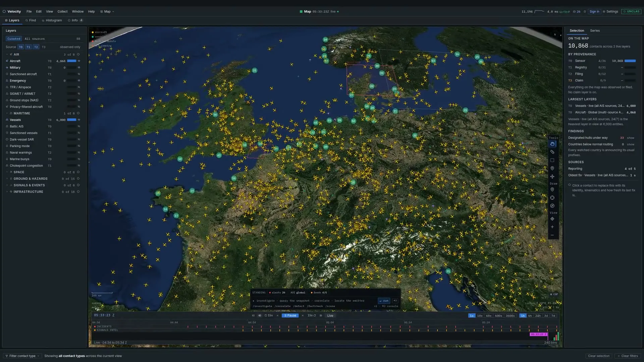Click the COP icon on map corner
Screen dimensions: 644x362
click(554, 294)
